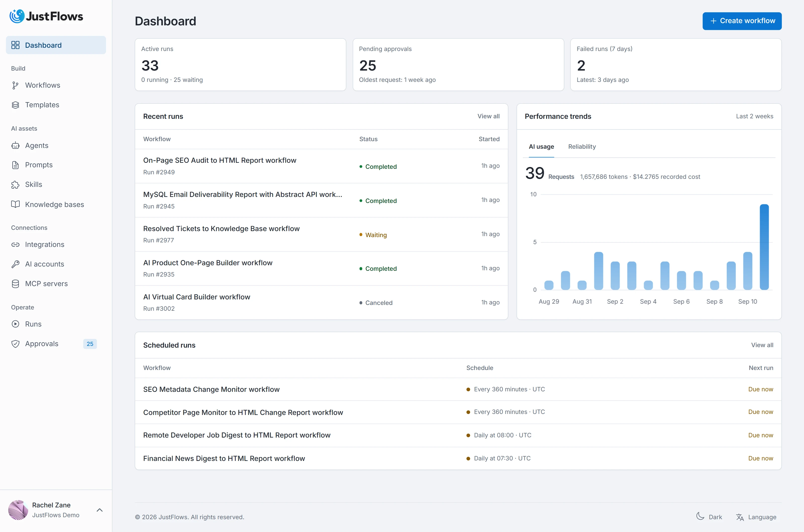Click the Approvals badge showing 25
The image size is (804, 532).
click(x=90, y=344)
